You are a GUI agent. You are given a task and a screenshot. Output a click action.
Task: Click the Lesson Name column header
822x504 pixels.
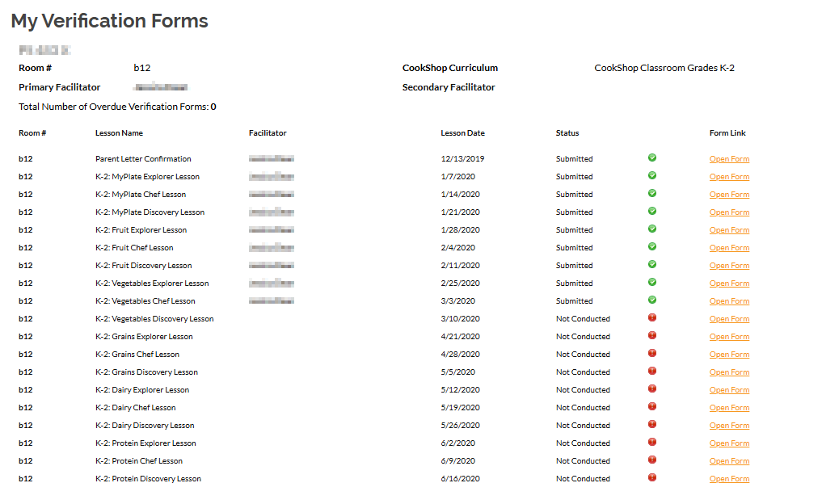(x=119, y=133)
